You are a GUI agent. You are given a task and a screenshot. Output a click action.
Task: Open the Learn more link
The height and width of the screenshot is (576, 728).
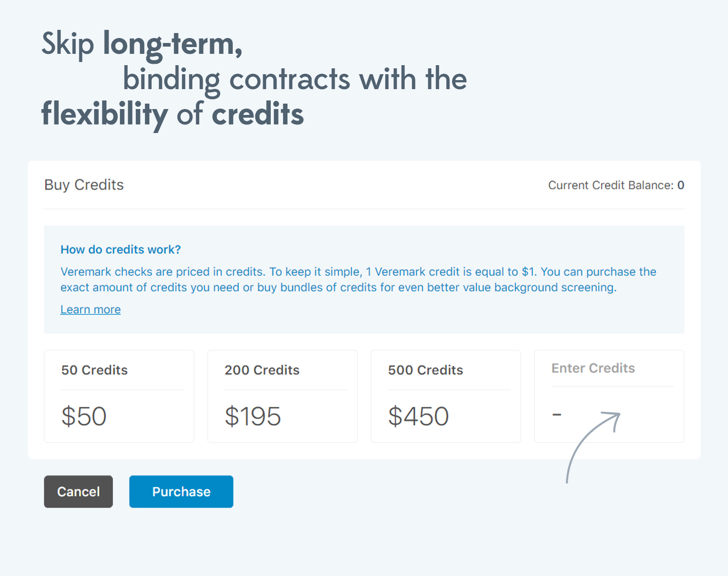click(91, 309)
